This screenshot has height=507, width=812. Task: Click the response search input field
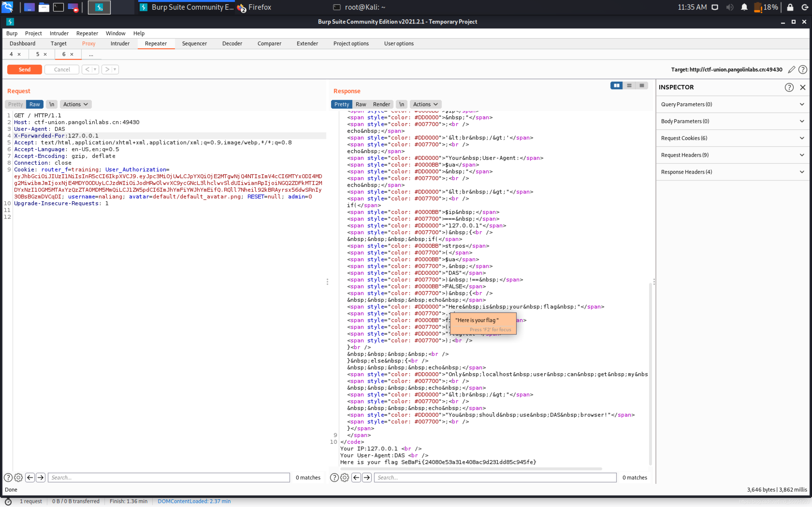pyautogui.click(x=495, y=477)
